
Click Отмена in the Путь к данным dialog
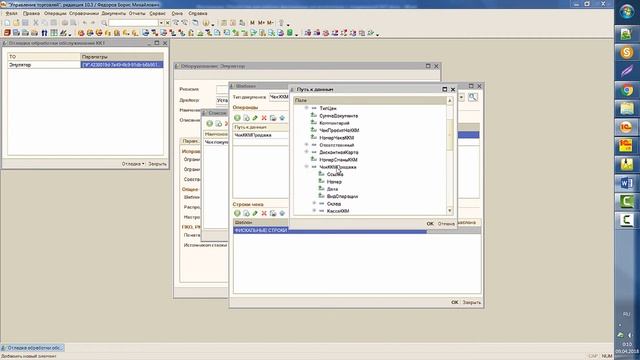point(446,224)
